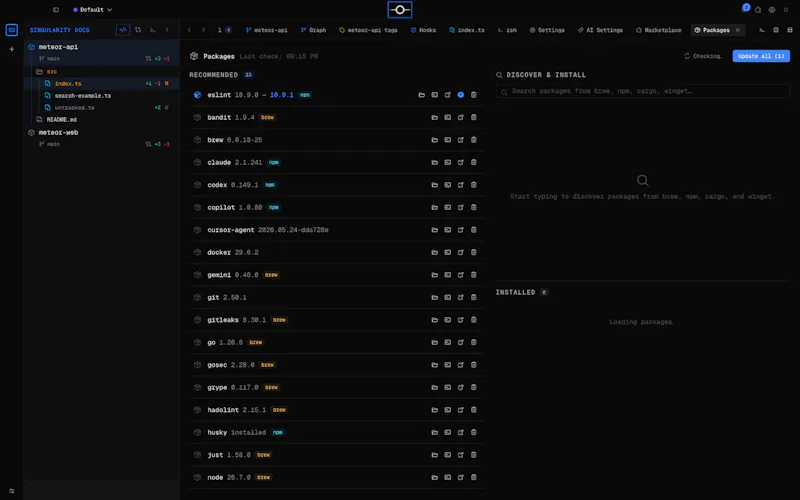The image size is (800, 500).
Task: Open terminal icon in bandit row
Action: point(447,117)
